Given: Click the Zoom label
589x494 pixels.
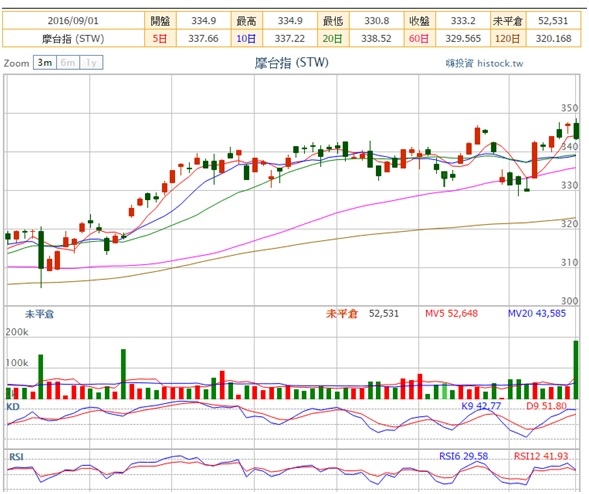Looking at the screenshot, I should (x=16, y=63).
